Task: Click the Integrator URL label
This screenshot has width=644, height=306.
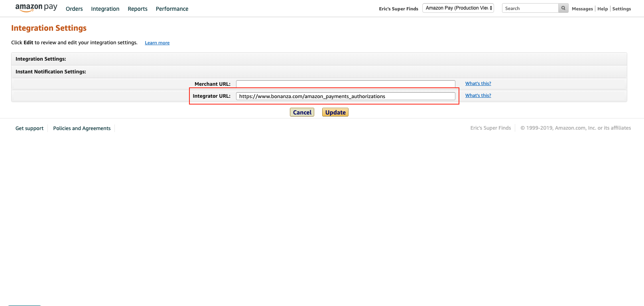Action: (x=212, y=96)
